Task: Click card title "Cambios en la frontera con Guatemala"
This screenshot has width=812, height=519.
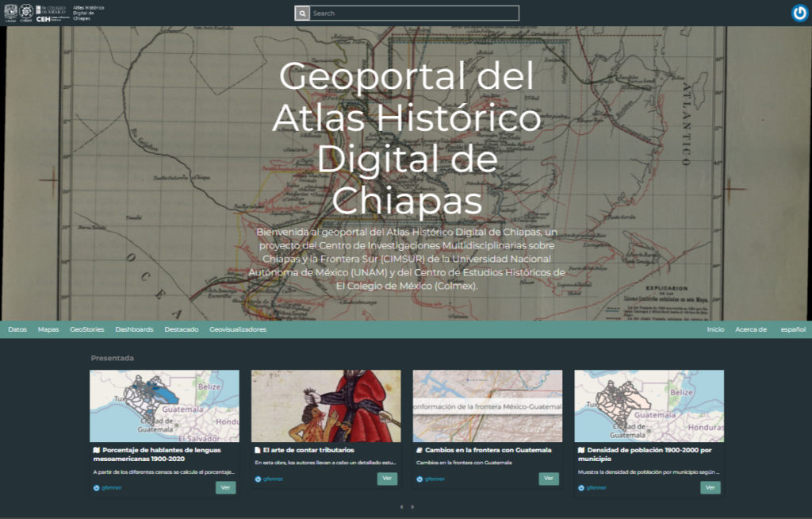Action: coord(488,450)
